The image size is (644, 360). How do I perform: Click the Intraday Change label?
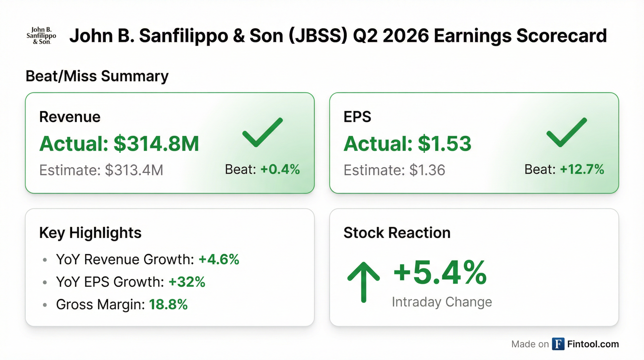click(442, 302)
